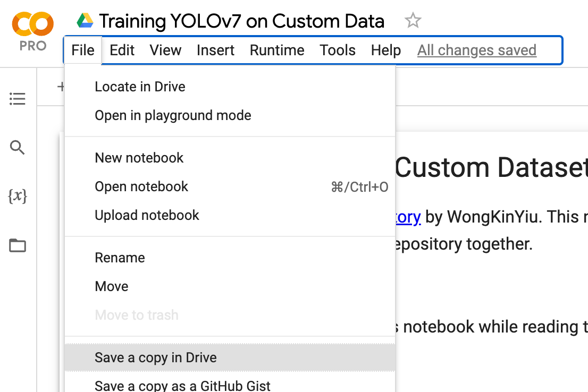
Task: Star this notebook
Action: click(412, 21)
